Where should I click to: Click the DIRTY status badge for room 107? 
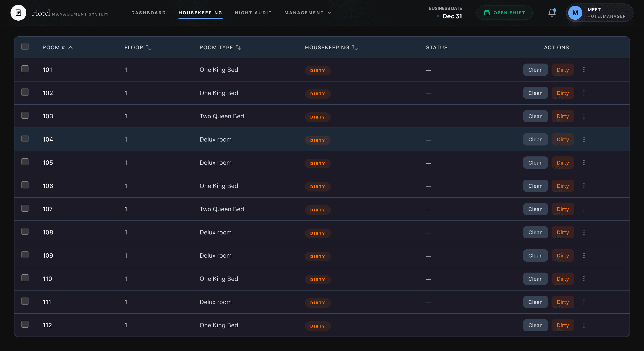coord(317,210)
